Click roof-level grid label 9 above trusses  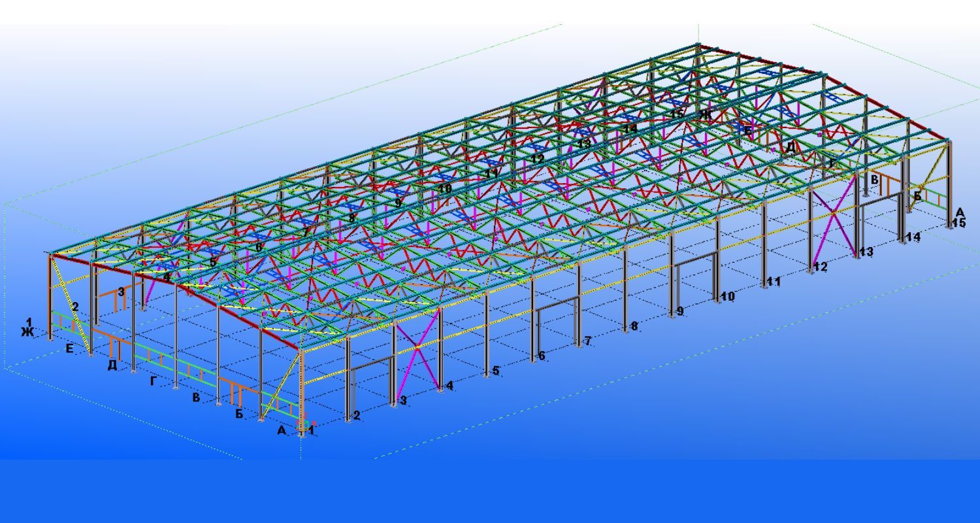399,203
